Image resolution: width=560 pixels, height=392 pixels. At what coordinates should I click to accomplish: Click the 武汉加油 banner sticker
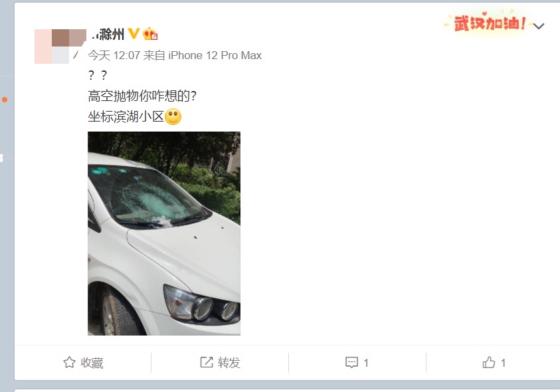[x=488, y=22]
